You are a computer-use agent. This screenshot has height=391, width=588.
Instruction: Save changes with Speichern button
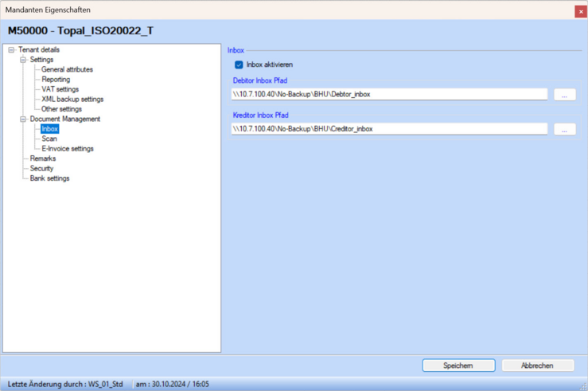click(458, 366)
